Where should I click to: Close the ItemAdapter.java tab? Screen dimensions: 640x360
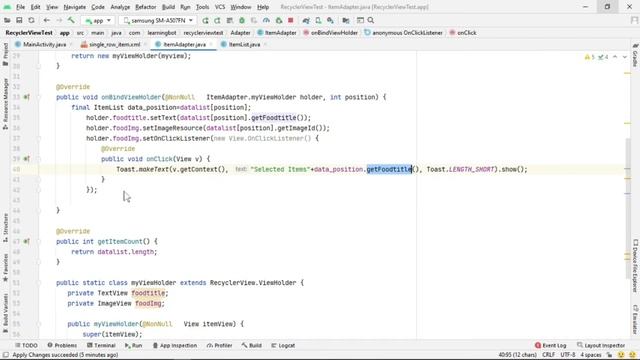tap(211, 44)
